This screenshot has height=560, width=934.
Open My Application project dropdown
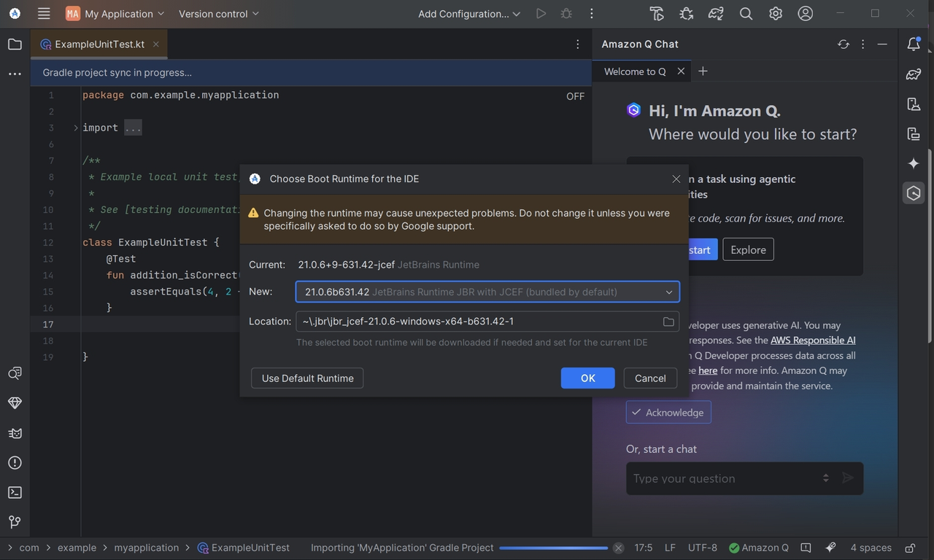pos(115,14)
